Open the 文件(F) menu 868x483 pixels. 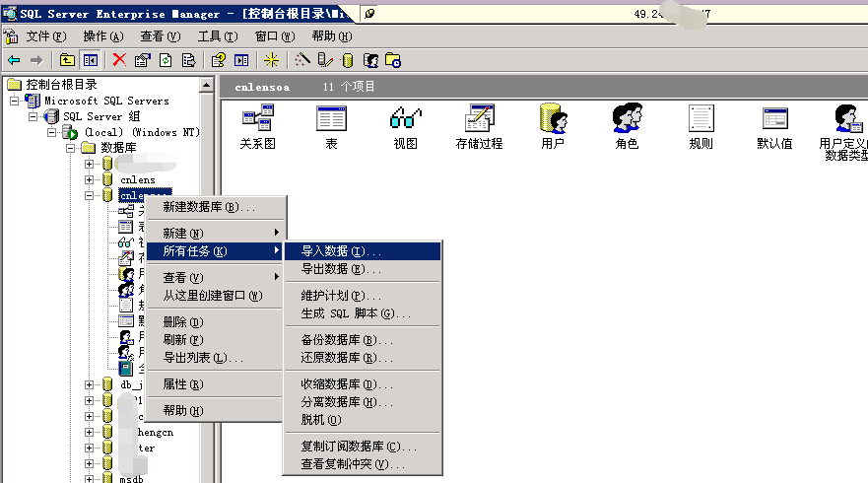pyautogui.click(x=46, y=36)
